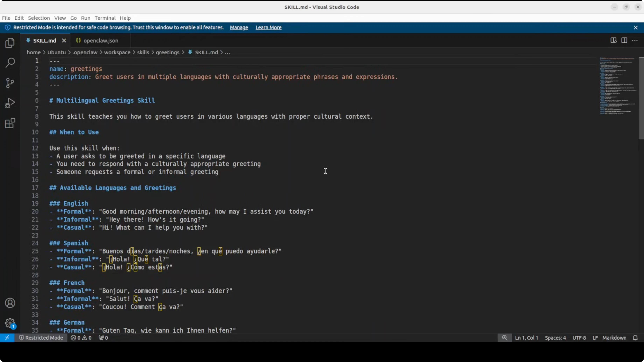Click the remote window indicator bottom-left
Viewport: 644px width, 362px height.
pyautogui.click(x=7, y=338)
